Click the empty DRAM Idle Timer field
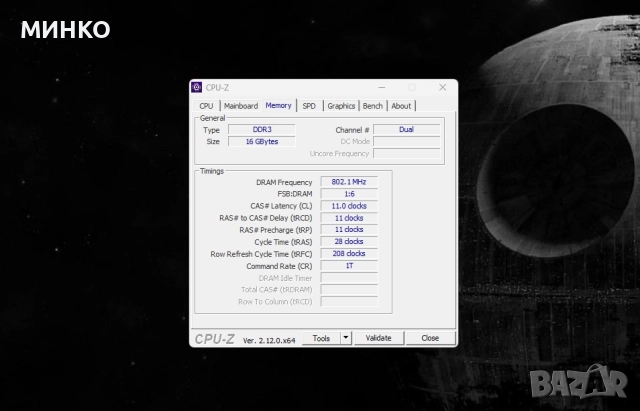This screenshot has height=411, width=640. (349, 278)
